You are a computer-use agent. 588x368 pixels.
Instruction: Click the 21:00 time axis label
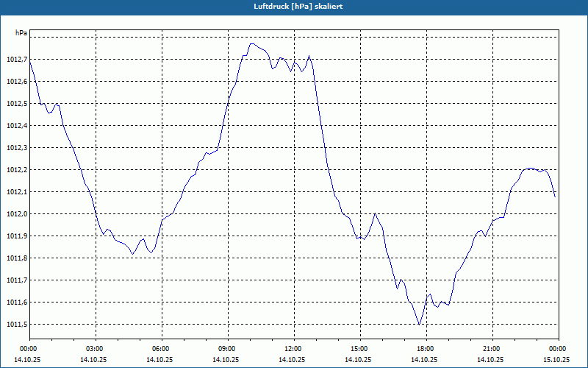pos(492,349)
